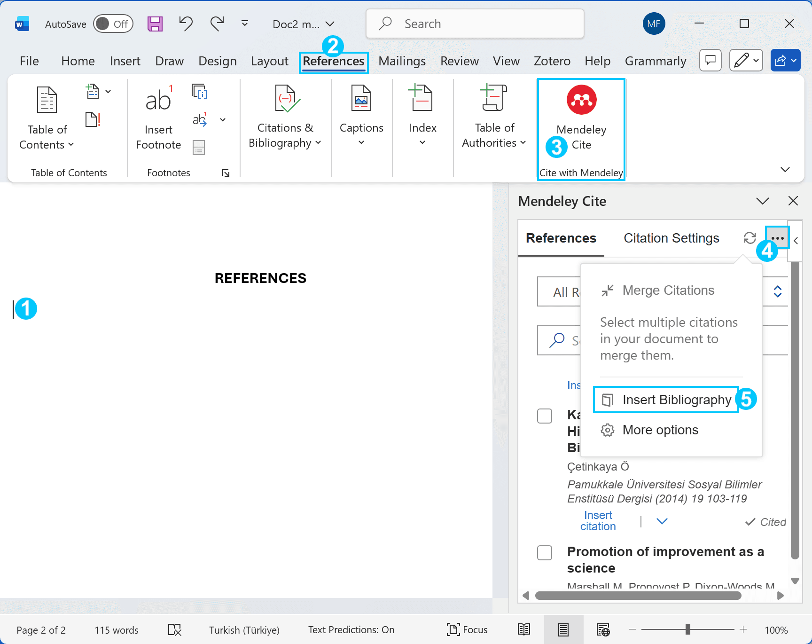The width and height of the screenshot is (812, 644).
Task: Open the Editing mode pen dropdown
Action: click(x=746, y=60)
